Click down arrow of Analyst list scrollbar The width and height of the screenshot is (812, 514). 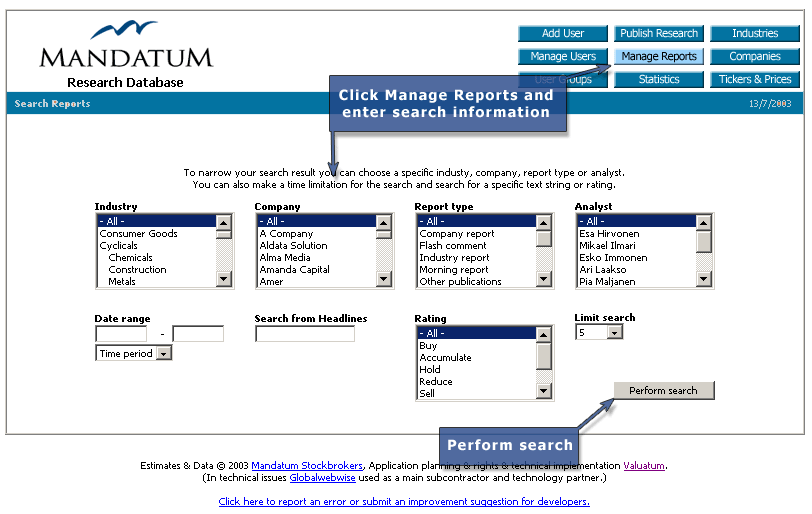coord(704,279)
